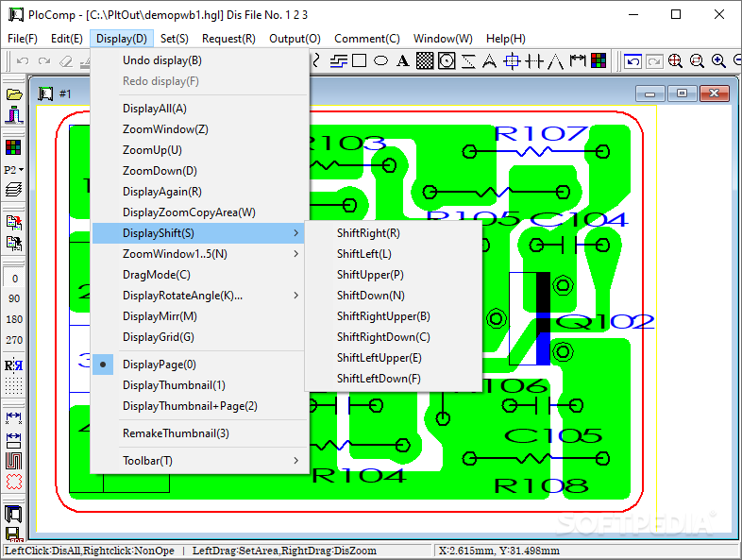Click the stacked layers icon in sidebar
The width and height of the screenshot is (742, 560).
click(13, 190)
